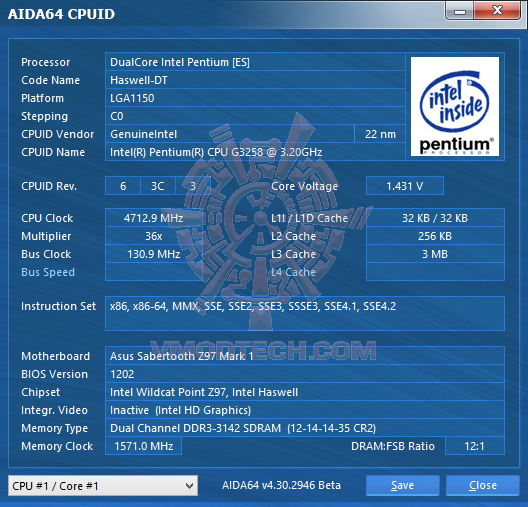Click the Dual Channel DDR3-3142 SDRAM value
Viewport: 528px width, 507px height.
pos(305,428)
